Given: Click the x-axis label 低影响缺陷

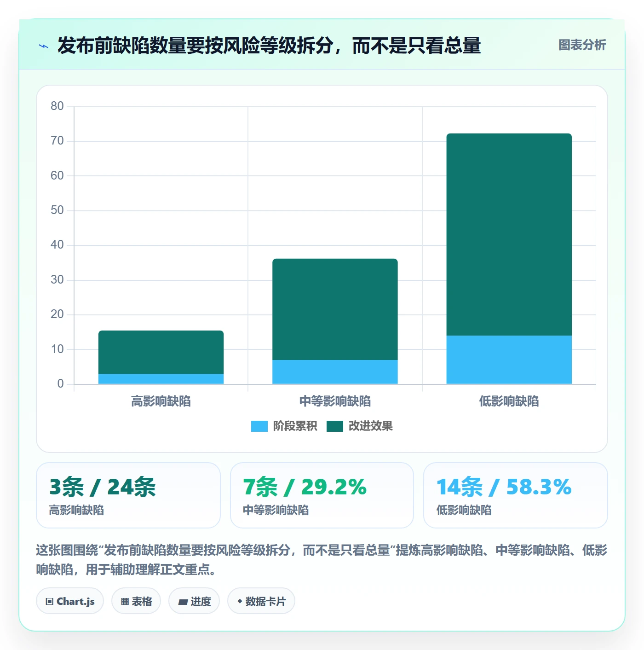Looking at the screenshot, I should coord(509,401).
